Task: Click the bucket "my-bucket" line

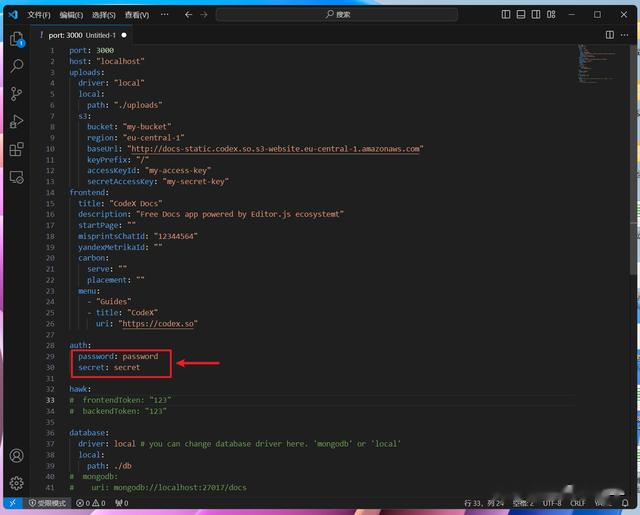Action: click(129, 127)
